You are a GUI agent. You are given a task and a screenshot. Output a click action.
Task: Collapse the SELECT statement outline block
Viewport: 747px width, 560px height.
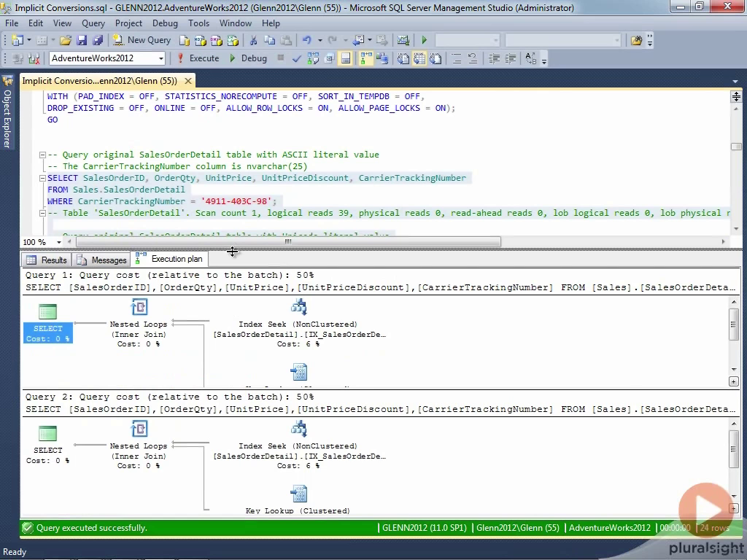tap(42, 178)
